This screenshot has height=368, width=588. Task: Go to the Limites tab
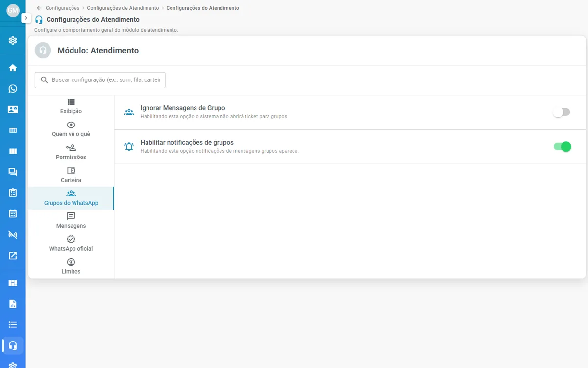pyautogui.click(x=71, y=267)
